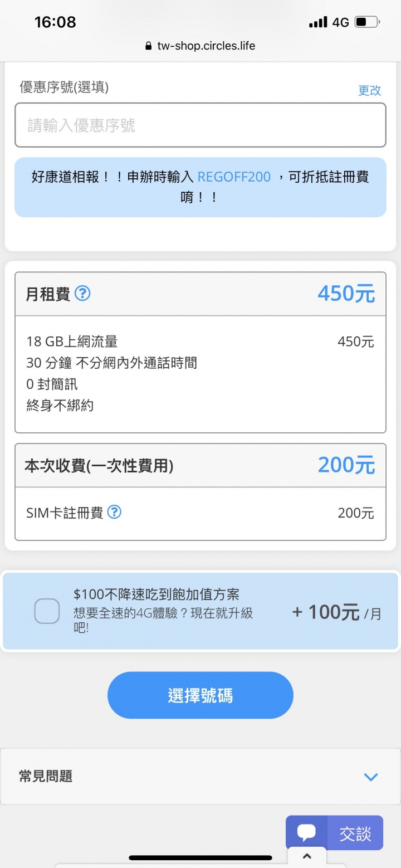
Task: Click the help icon beside 月租費
Action: pyautogui.click(x=82, y=293)
